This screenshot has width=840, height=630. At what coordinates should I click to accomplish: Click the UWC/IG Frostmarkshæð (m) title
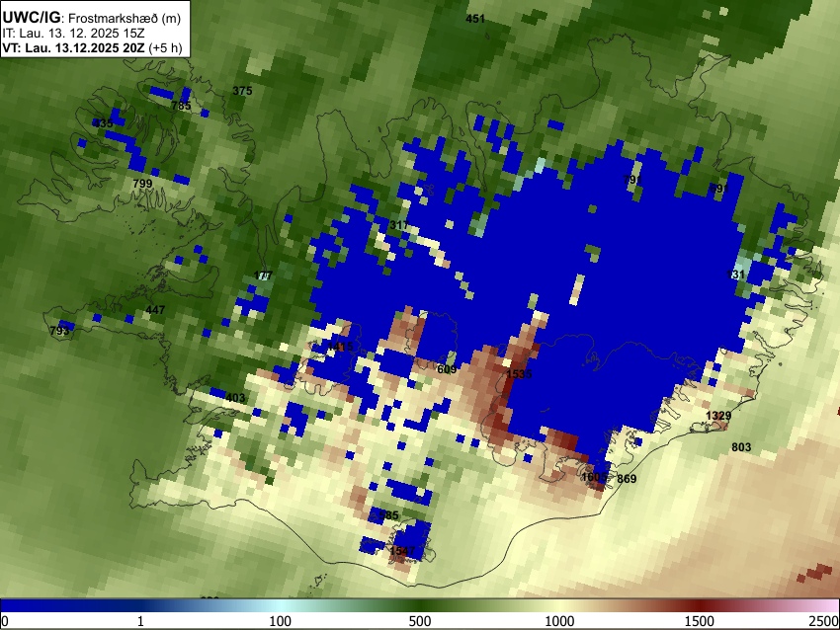92,18
